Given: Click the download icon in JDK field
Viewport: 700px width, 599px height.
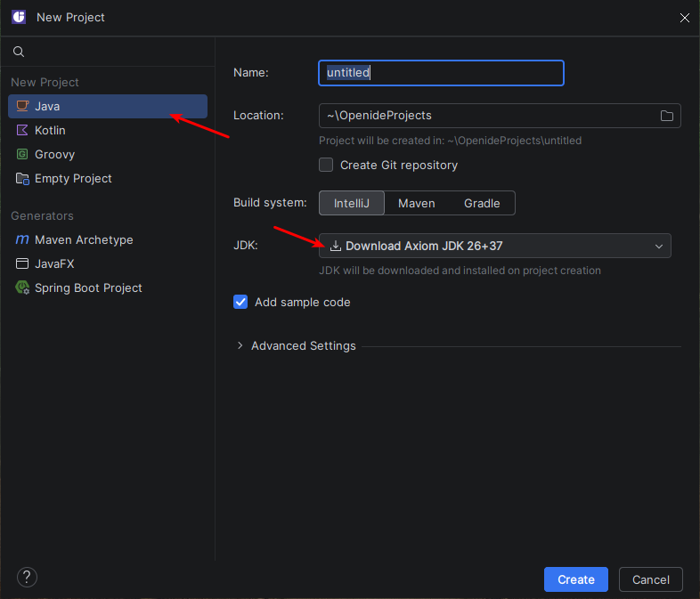Looking at the screenshot, I should click(335, 246).
